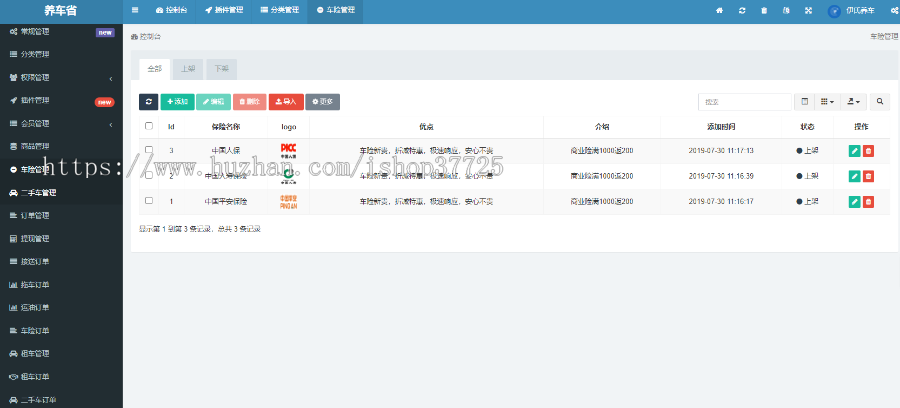Click into the table search input field

click(x=745, y=102)
